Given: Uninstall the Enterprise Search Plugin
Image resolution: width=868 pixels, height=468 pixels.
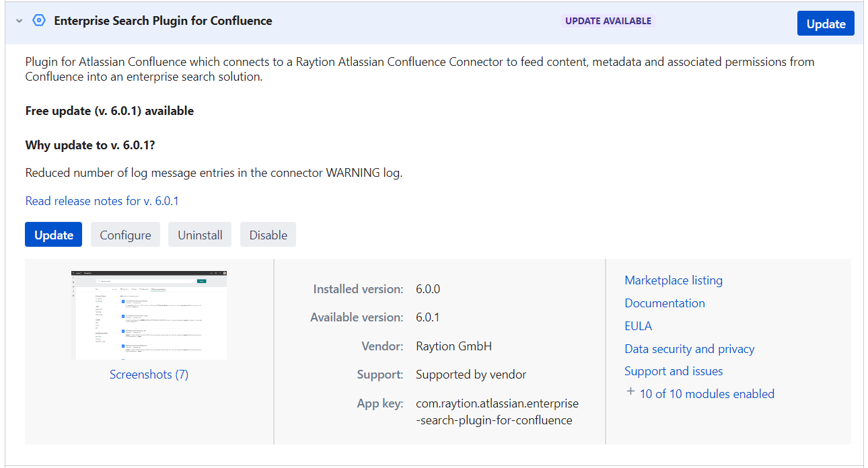Looking at the screenshot, I should (200, 234).
